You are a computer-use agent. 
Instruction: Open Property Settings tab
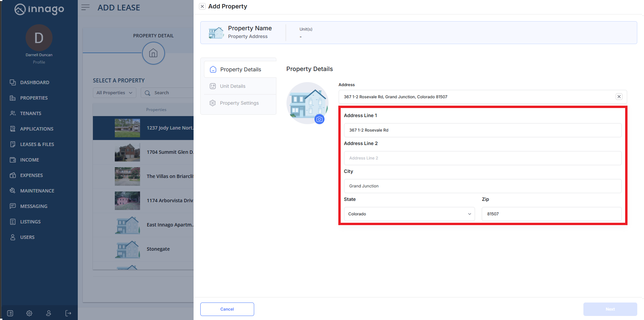pos(239,103)
